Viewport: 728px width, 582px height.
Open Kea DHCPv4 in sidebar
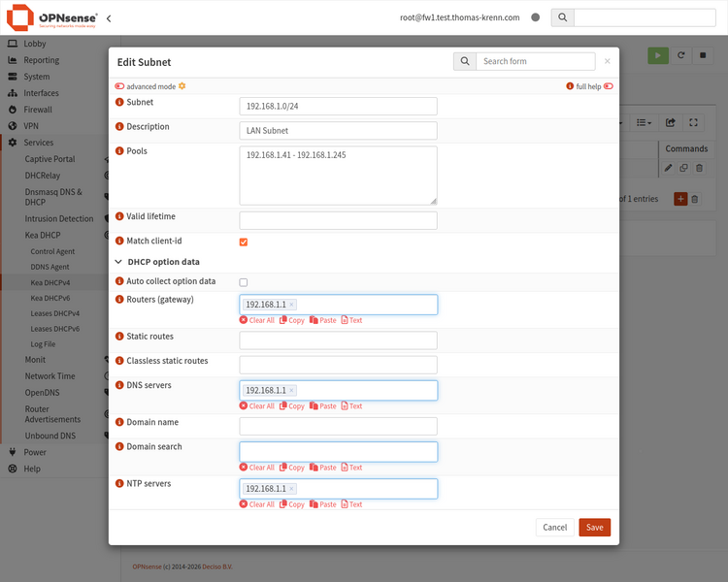[x=50, y=282]
